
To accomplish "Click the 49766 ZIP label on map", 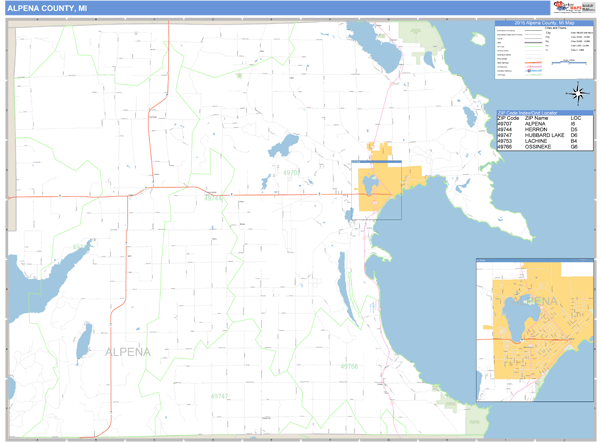I will click(349, 366).
